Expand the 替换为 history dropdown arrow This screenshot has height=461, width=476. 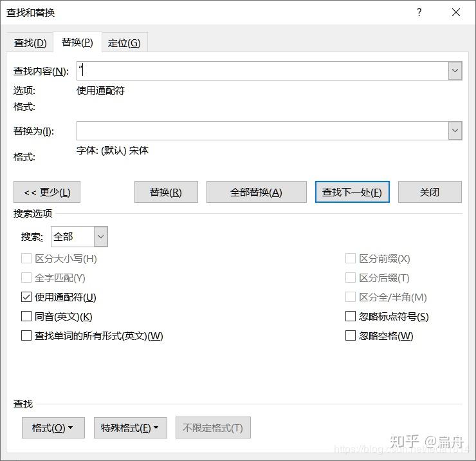click(455, 131)
